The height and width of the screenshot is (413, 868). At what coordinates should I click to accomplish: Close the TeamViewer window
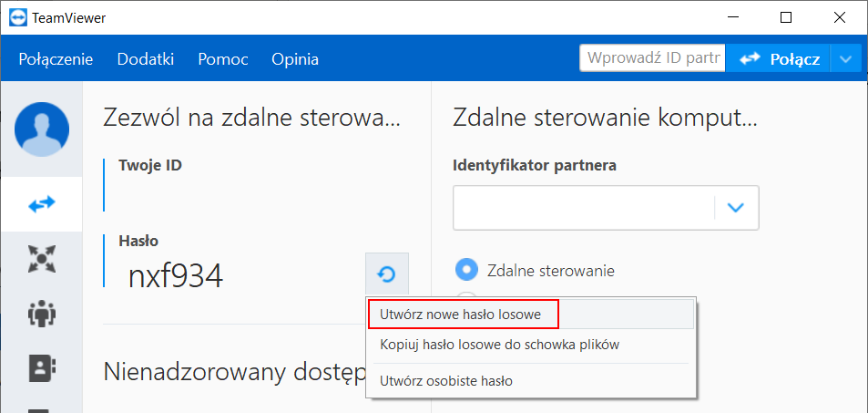point(839,17)
